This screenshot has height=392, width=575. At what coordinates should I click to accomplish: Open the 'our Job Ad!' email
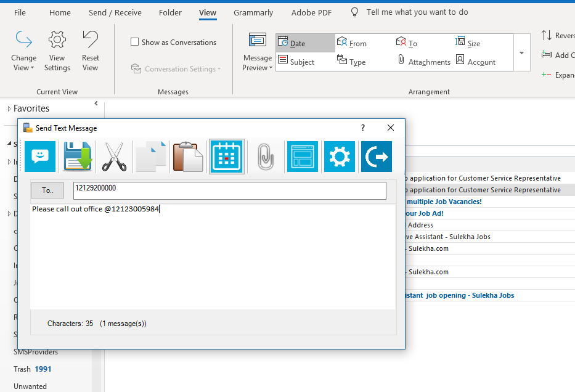(490, 213)
